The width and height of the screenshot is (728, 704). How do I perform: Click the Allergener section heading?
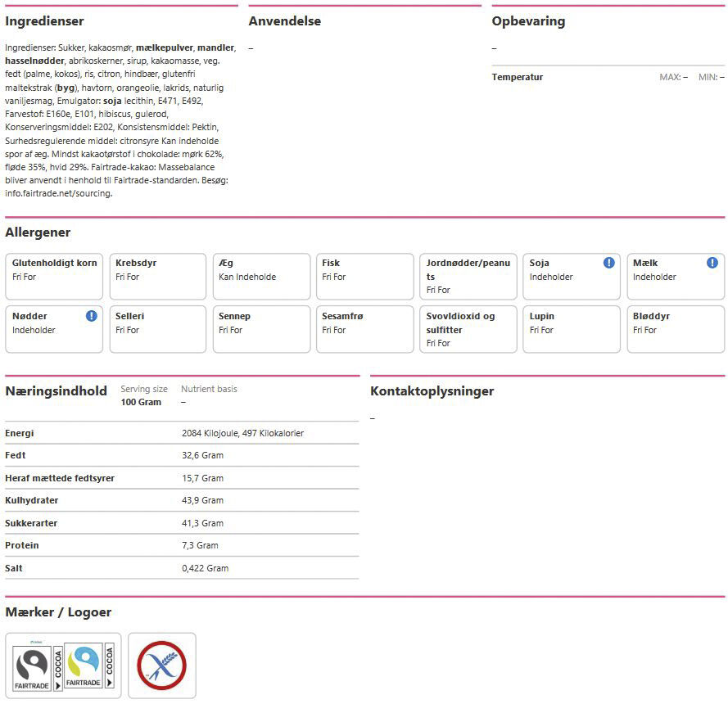[x=38, y=232]
